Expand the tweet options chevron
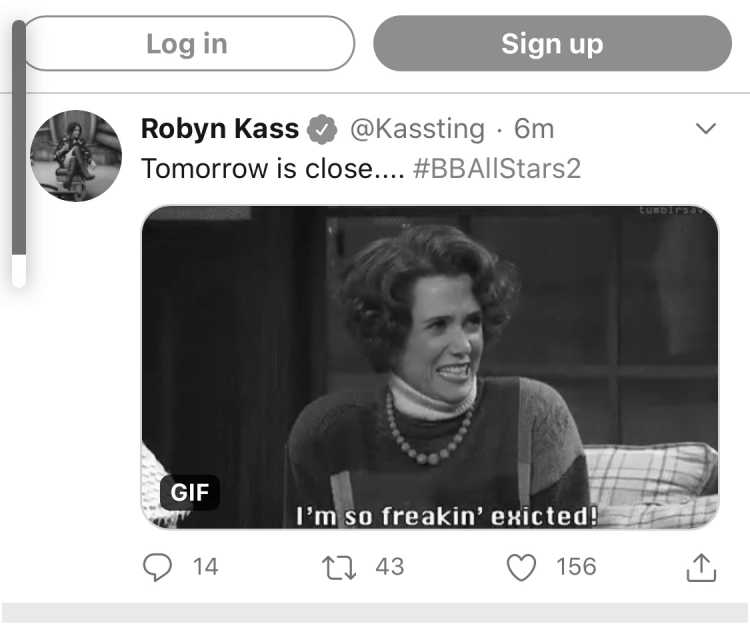750x642 pixels. click(x=706, y=128)
